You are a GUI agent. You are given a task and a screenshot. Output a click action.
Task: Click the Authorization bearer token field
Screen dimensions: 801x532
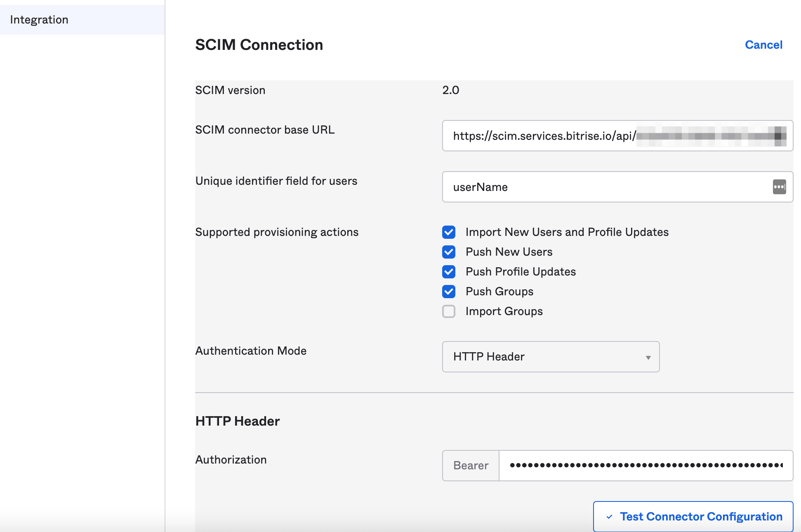click(643, 466)
